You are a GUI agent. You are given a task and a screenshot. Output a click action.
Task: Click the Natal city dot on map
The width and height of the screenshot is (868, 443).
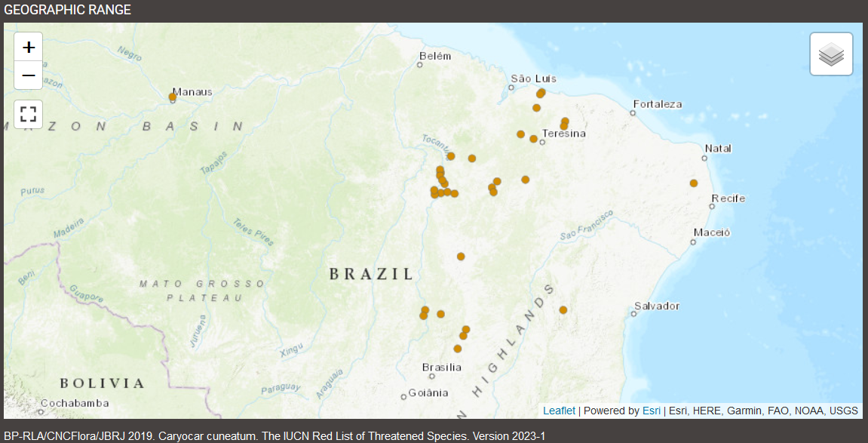click(x=704, y=158)
